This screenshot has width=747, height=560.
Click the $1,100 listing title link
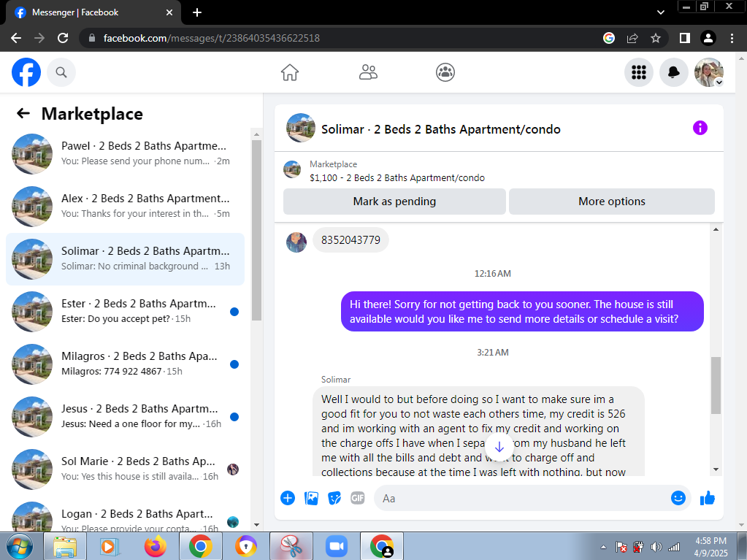point(397,177)
